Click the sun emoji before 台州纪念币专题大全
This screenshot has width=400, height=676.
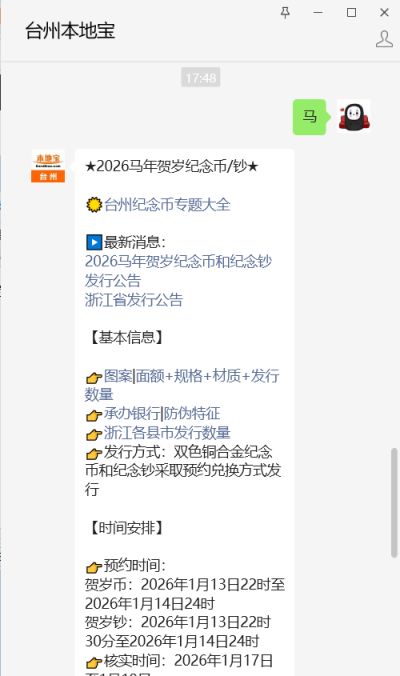[94, 204]
